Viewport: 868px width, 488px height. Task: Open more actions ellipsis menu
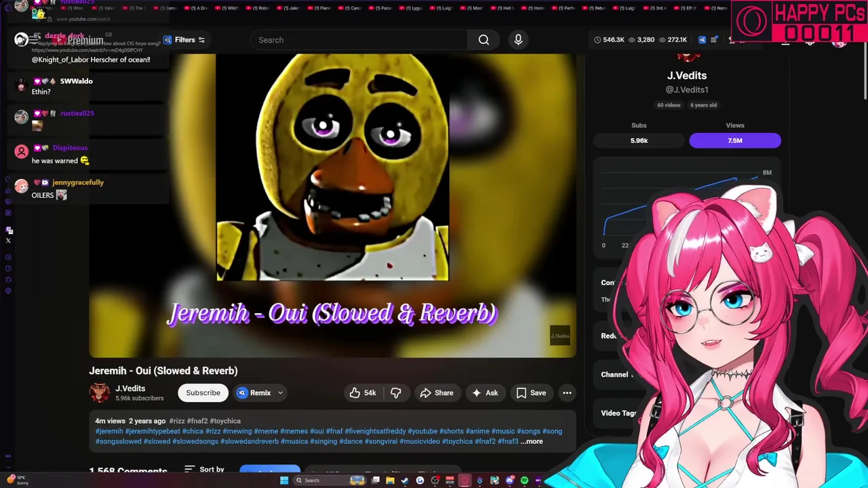point(567,393)
